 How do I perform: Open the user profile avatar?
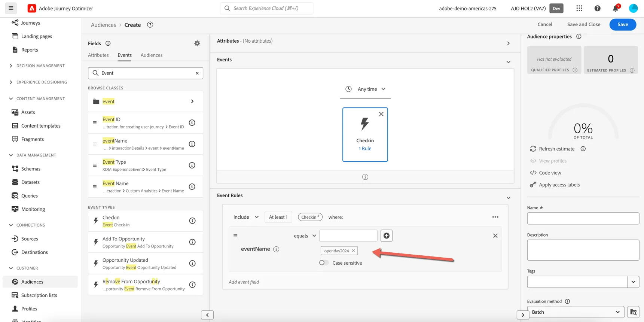tap(633, 8)
